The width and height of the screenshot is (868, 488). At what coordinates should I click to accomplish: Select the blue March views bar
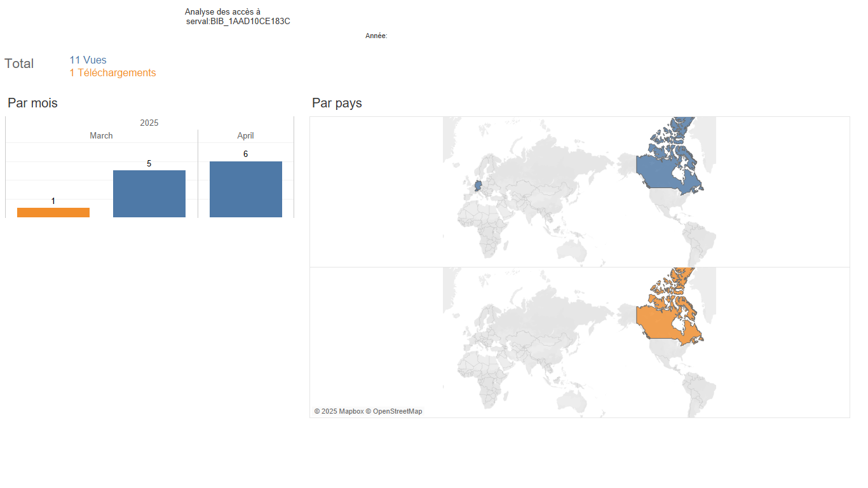click(149, 194)
